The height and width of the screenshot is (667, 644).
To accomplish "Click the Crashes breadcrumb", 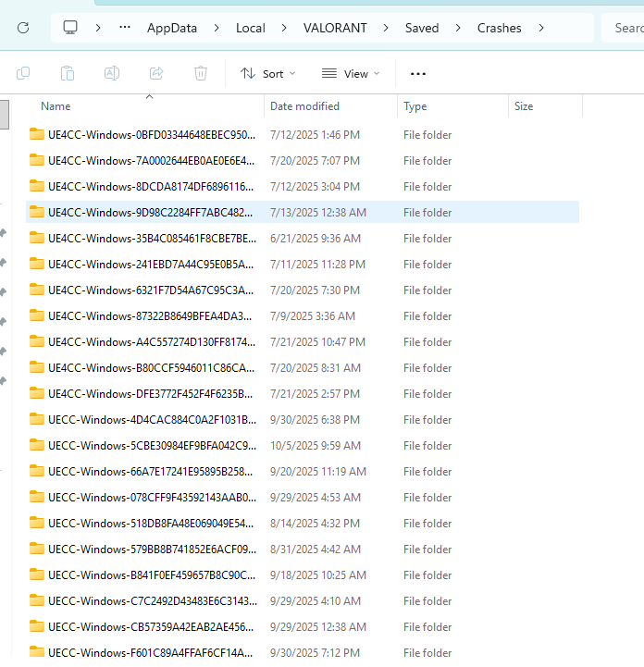I will [500, 28].
